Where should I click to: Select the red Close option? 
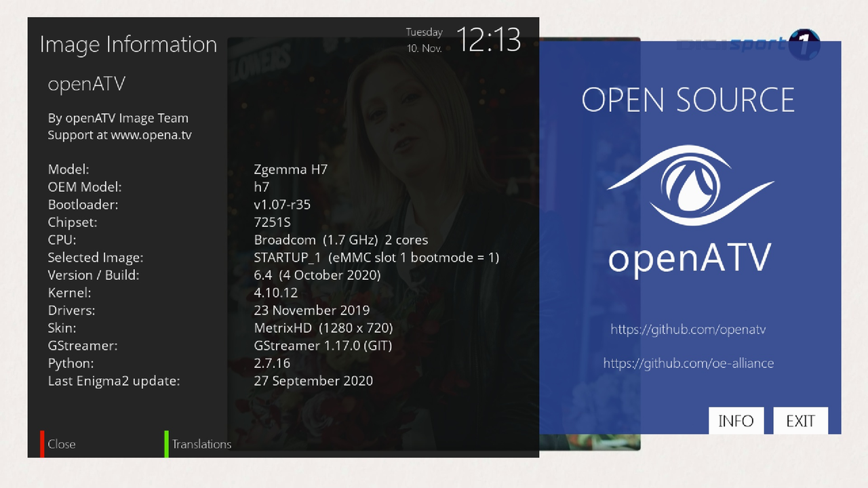(61, 444)
